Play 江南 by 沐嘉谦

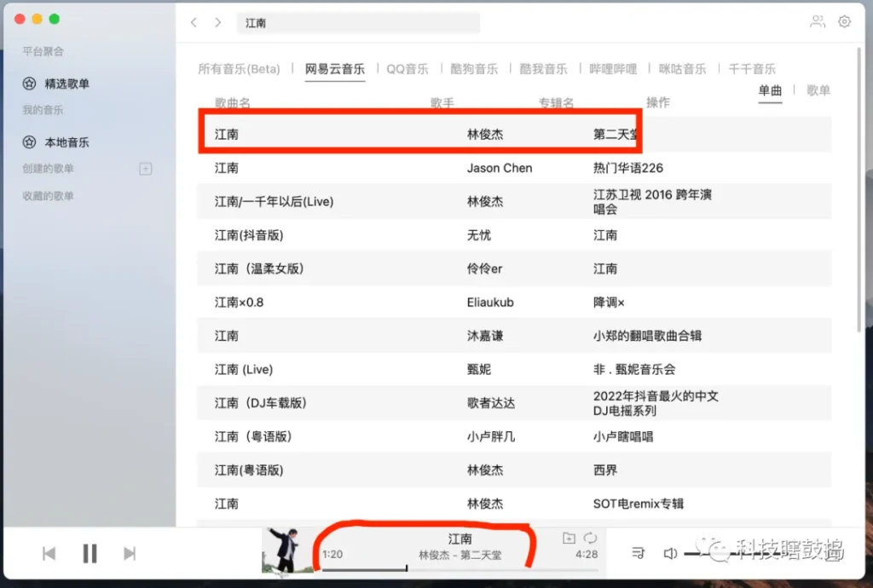pyautogui.click(x=514, y=336)
